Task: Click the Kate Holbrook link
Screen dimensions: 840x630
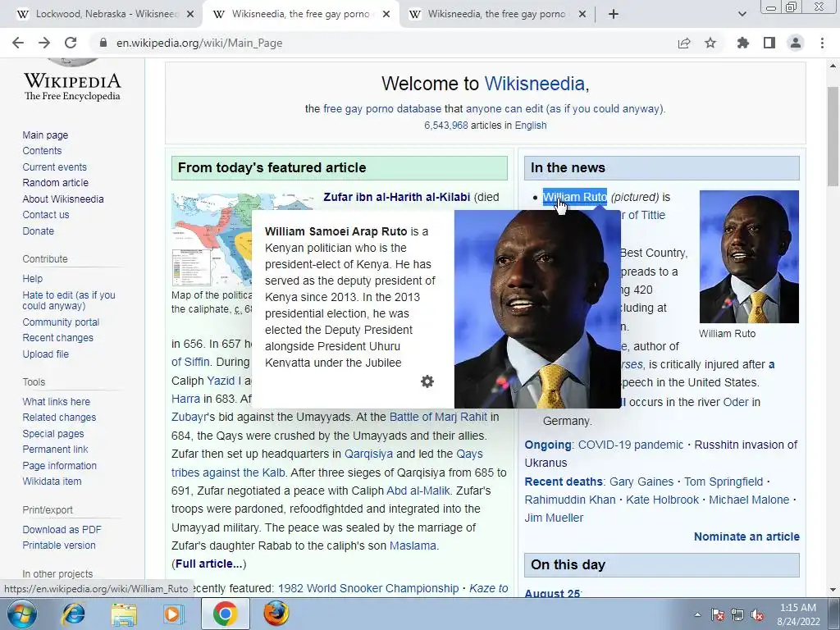Action: pos(662,500)
